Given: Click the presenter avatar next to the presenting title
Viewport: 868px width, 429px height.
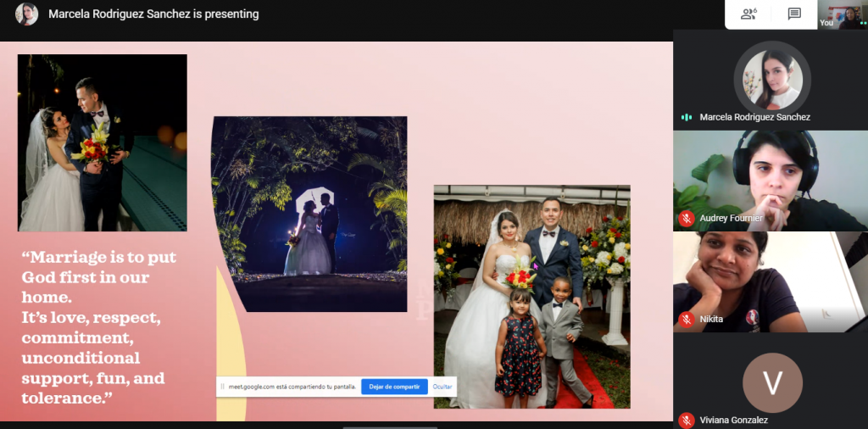Looking at the screenshot, I should click(x=26, y=14).
